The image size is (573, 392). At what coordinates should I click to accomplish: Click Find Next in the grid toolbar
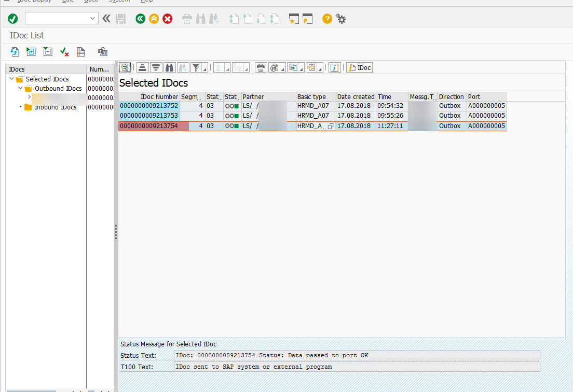coord(183,67)
